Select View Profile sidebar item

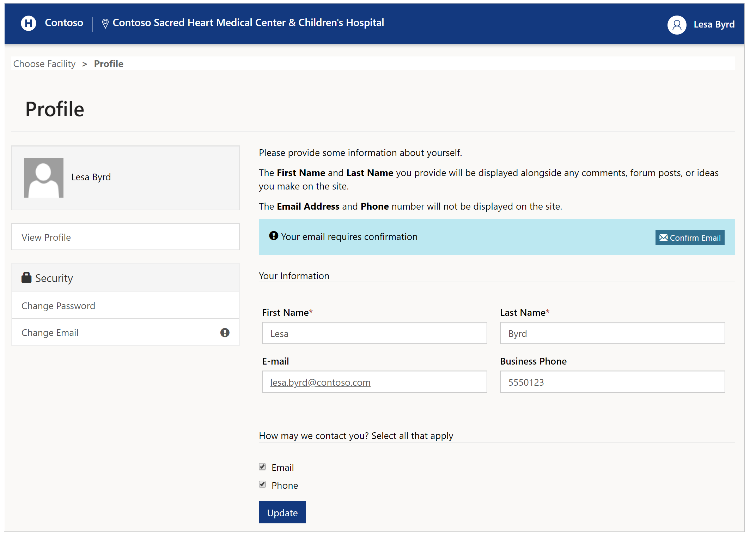tap(126, 236)
